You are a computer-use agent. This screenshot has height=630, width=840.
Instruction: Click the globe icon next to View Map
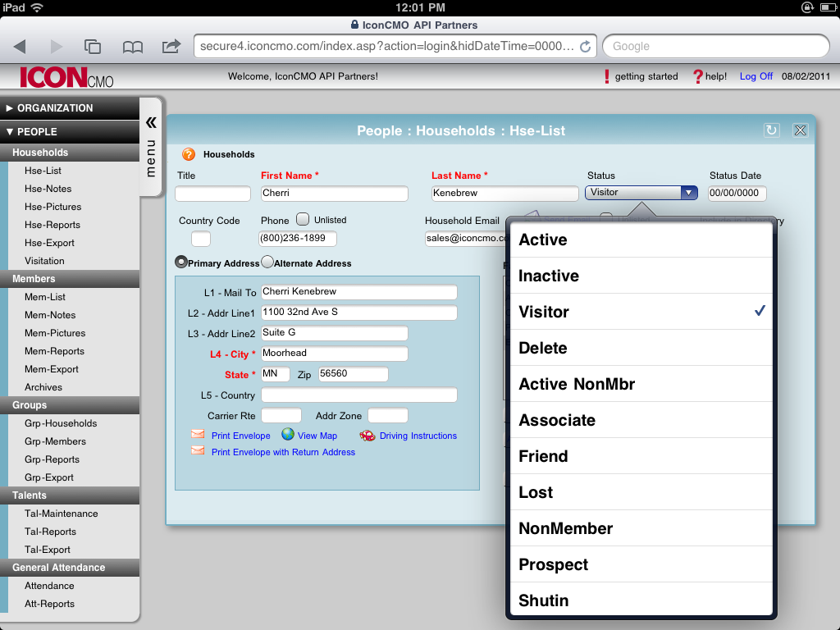(x=289, y=435)
